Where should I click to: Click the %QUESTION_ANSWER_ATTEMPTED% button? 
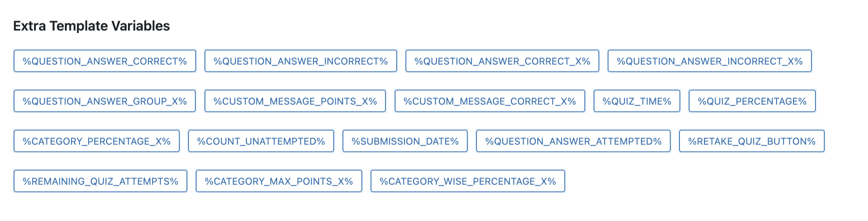point(573,141)
